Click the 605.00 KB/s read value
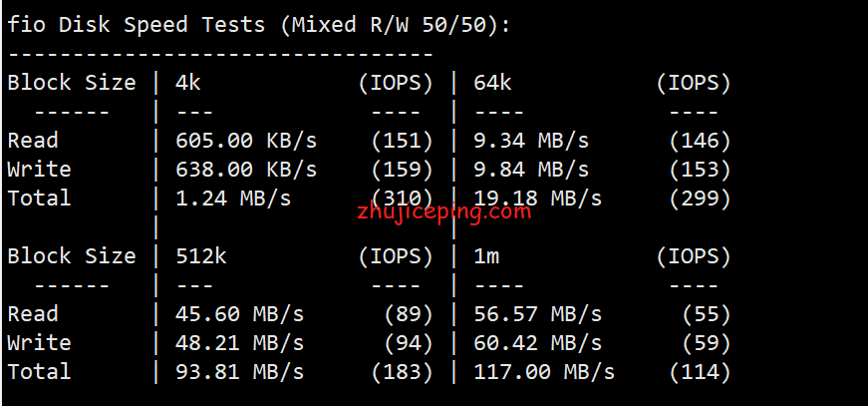 [246, 141]
